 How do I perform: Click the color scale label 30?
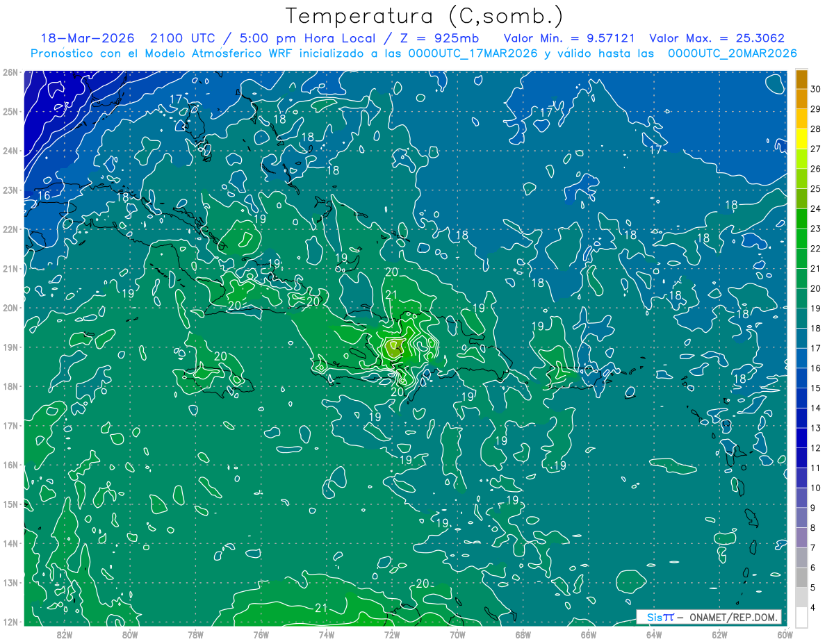[x=815, y=88]
